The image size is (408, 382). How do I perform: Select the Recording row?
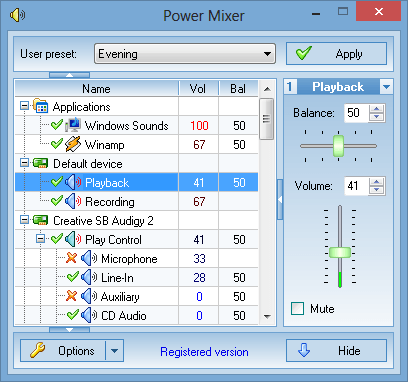tap(137, 201)
